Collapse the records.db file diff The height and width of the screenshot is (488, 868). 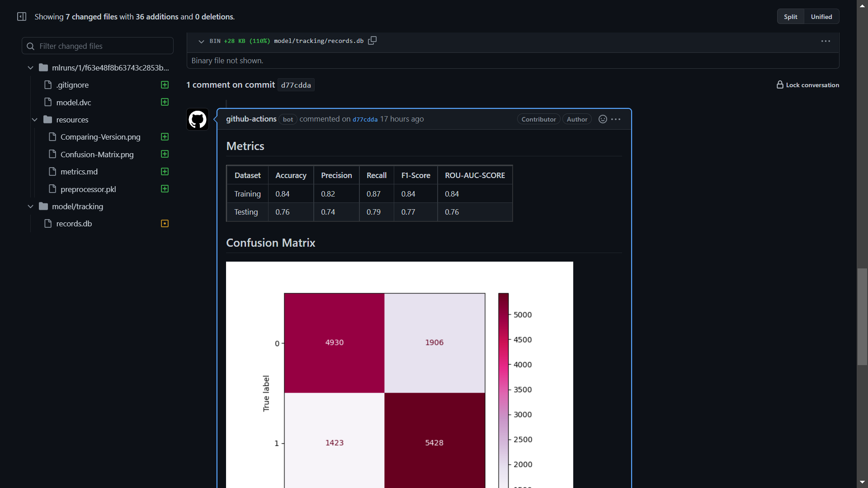point(201,41)
